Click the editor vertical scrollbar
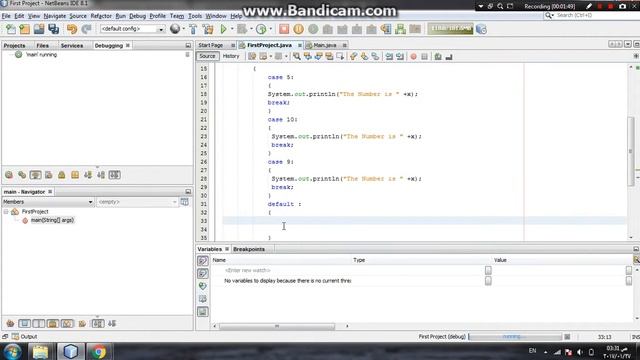The width and height of the screenshot is (640, 360). [x=631, y=151]
